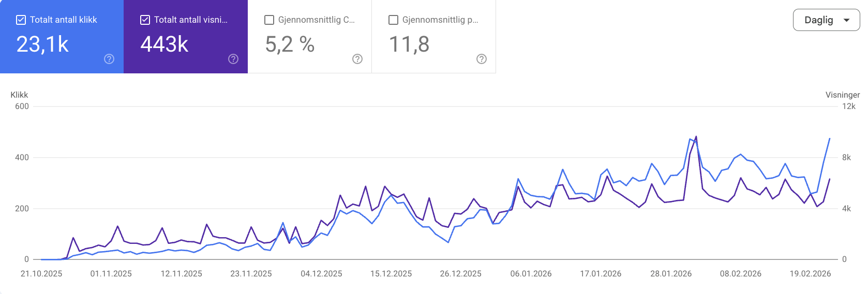
Task: Open help icon beside the 11,8 value
Action: pyautogui.click(x=482, y=59)
